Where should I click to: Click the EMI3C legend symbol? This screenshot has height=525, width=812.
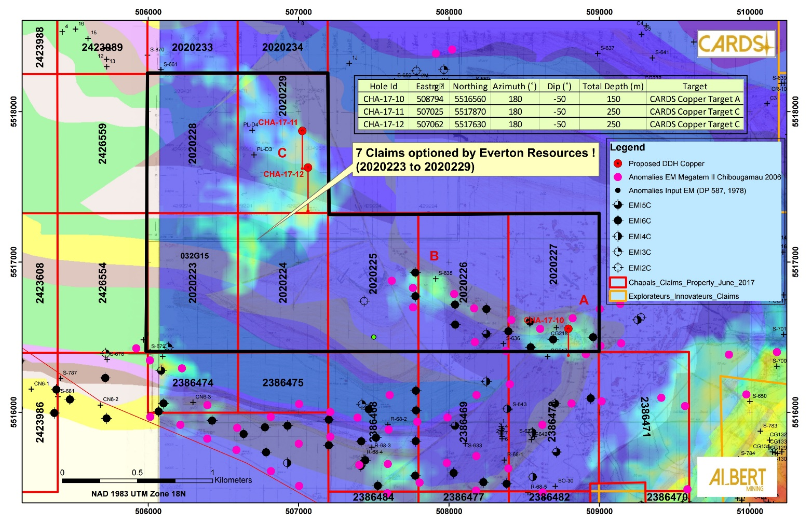pyautogui.click(x=618, y=252)
